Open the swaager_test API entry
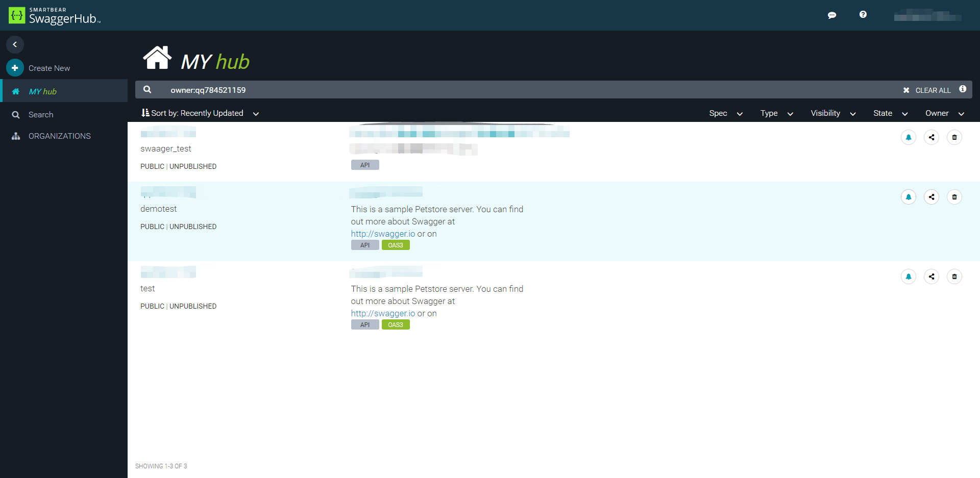980x478 pixels. tap(166, 149)
